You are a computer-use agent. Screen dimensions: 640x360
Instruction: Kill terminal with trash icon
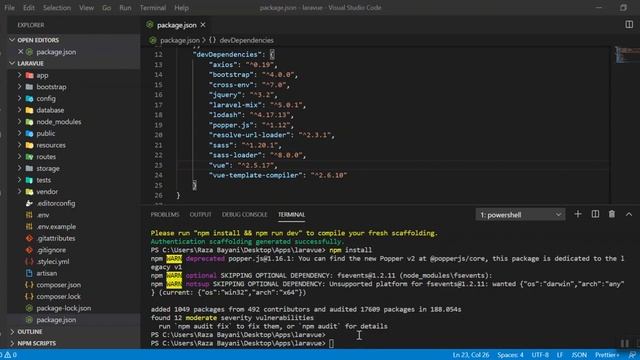[612, 214]
